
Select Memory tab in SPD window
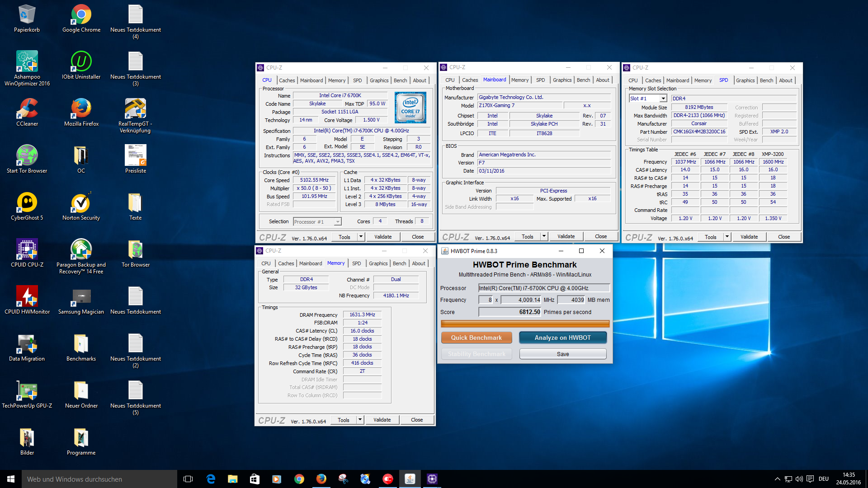click(703, 80)
